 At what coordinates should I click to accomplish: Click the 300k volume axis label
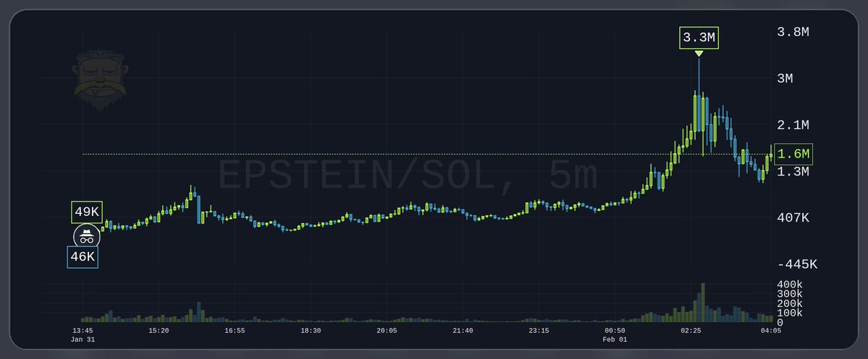point(788,294)
